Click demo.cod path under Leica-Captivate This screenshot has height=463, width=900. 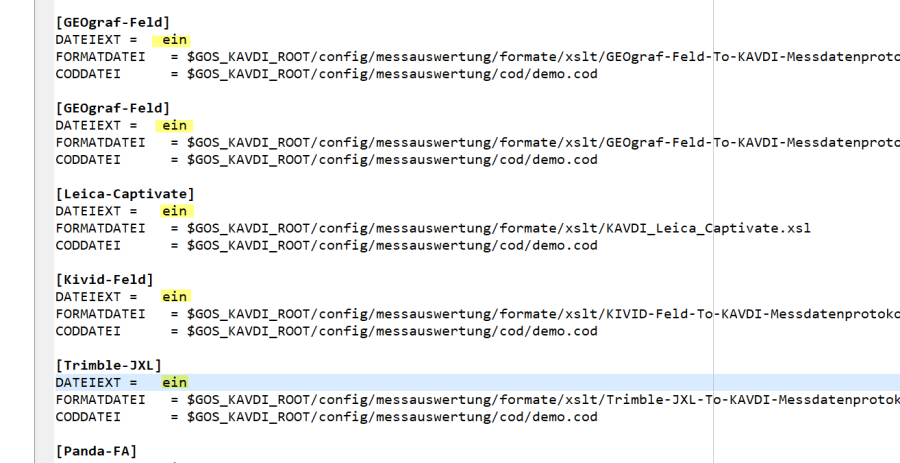coord(392,246)
